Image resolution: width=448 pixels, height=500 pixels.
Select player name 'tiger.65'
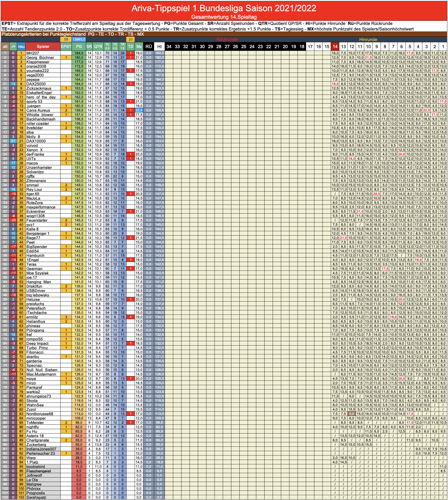point(33,194)
